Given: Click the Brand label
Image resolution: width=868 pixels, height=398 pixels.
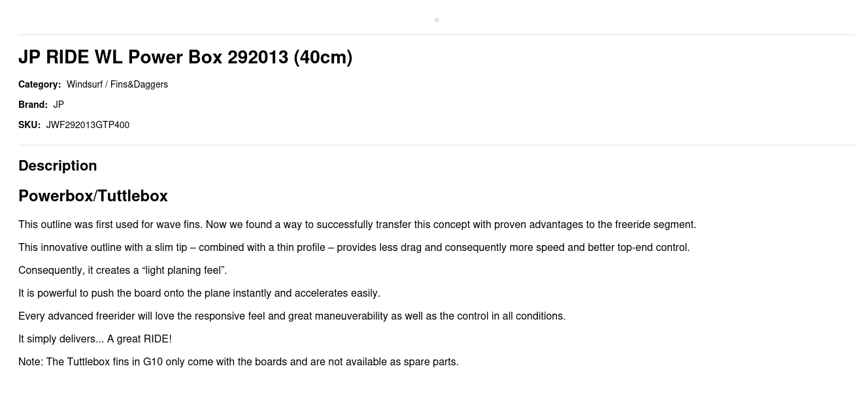Looking at the screenshot, I should pos(33,105).
